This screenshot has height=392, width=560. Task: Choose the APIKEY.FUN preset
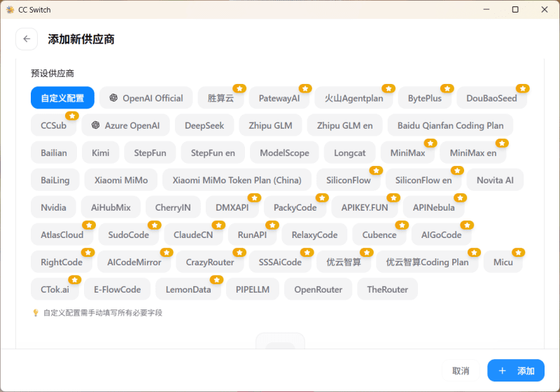(x=364, y=207)
